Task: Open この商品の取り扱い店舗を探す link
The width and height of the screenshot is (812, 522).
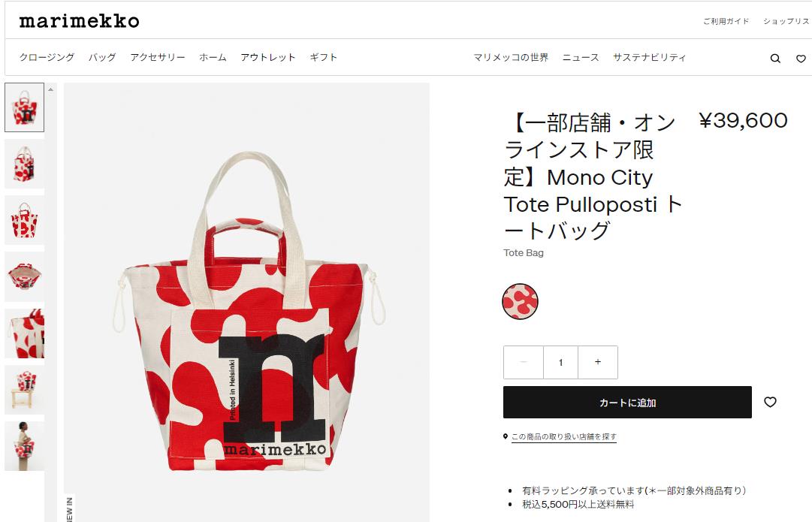Action: 564,437
